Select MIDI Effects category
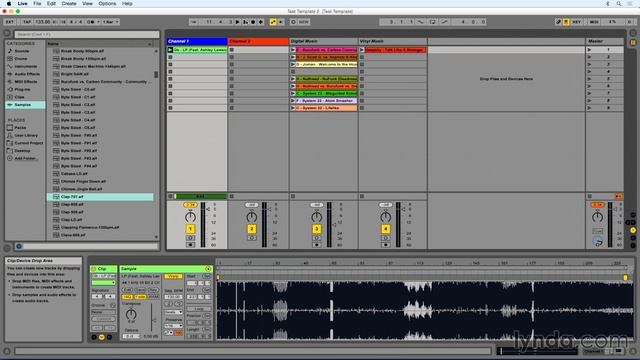 [x=26, y=82]
